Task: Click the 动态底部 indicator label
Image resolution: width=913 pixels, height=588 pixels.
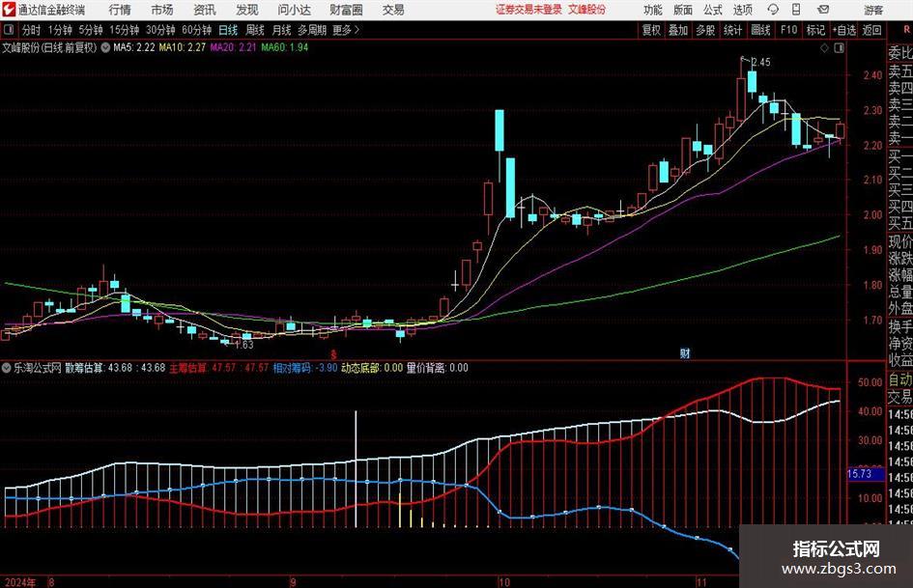Action: (372, 368)
